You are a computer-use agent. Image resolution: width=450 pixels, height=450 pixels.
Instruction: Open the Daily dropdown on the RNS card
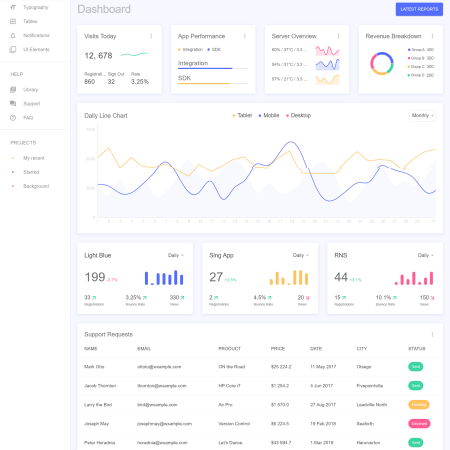[426, 255]
